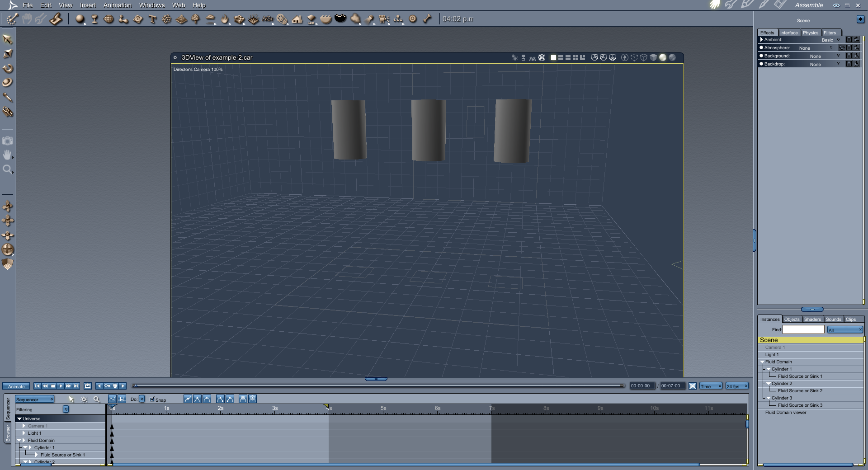Switch to single-pane viewport layout
The width and height of the screenshot is (868, 470).
(x=553, y=57)
